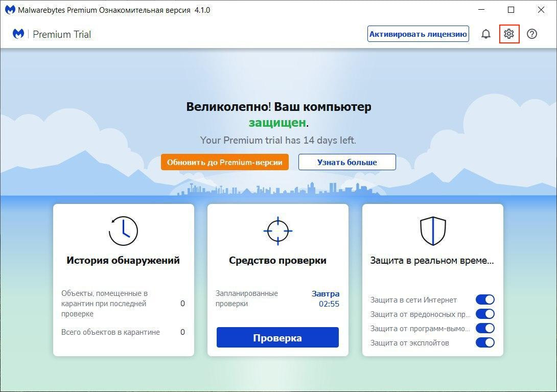Open scheduled scan time Завтра 02:55

click(326, 298)
